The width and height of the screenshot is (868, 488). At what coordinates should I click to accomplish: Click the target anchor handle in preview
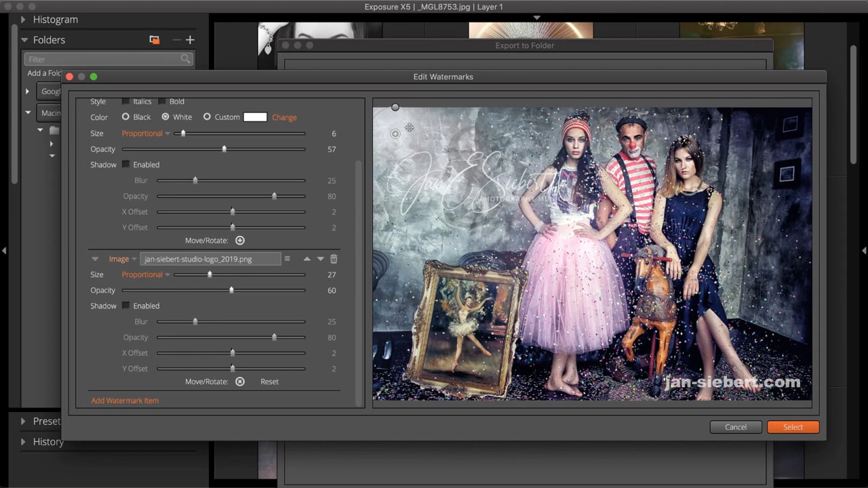(395, 134)
